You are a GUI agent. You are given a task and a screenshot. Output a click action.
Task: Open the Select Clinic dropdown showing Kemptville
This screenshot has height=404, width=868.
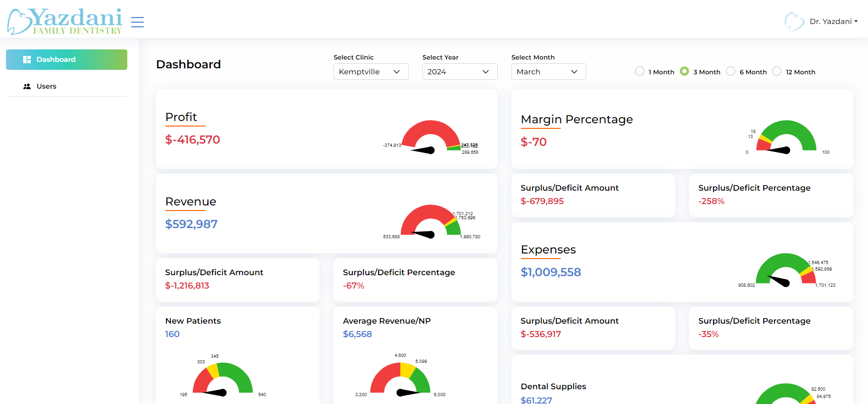[371, 72]
